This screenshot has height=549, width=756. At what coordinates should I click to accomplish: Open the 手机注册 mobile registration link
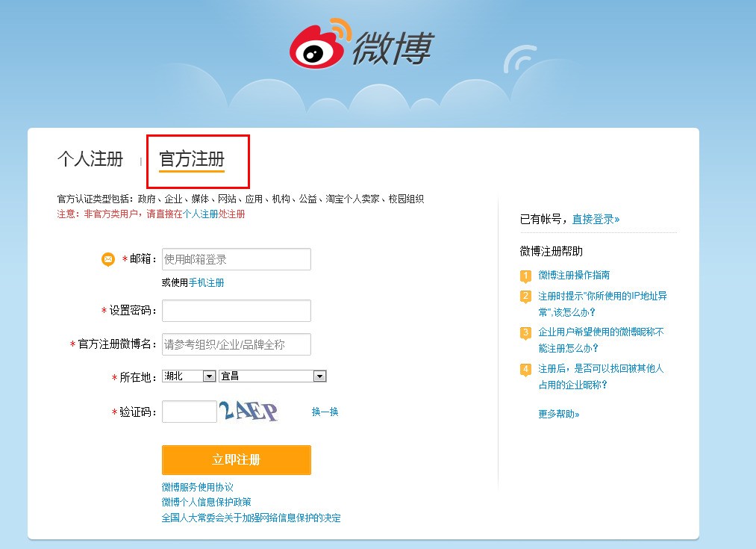tap(208, 282)
